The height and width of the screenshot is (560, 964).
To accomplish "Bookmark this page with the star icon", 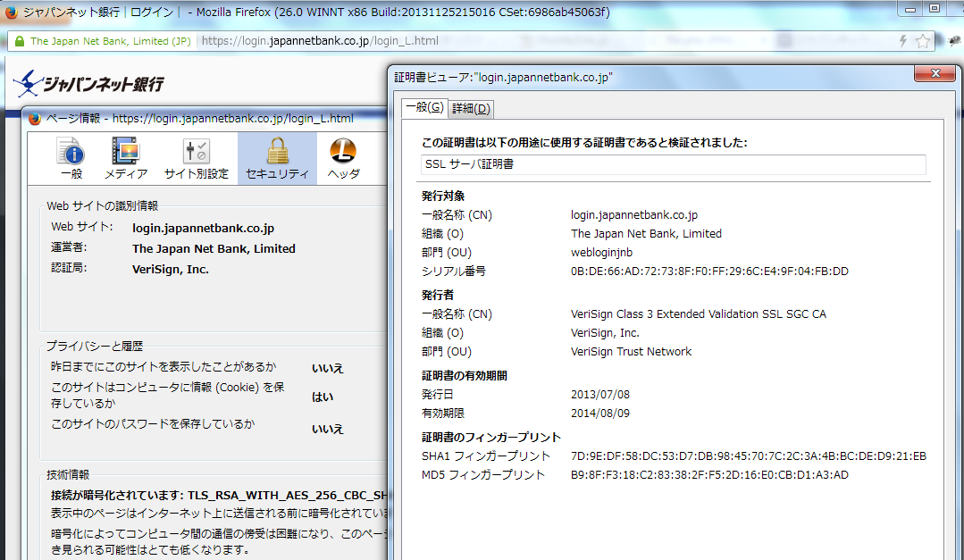I will pos(923,41).
